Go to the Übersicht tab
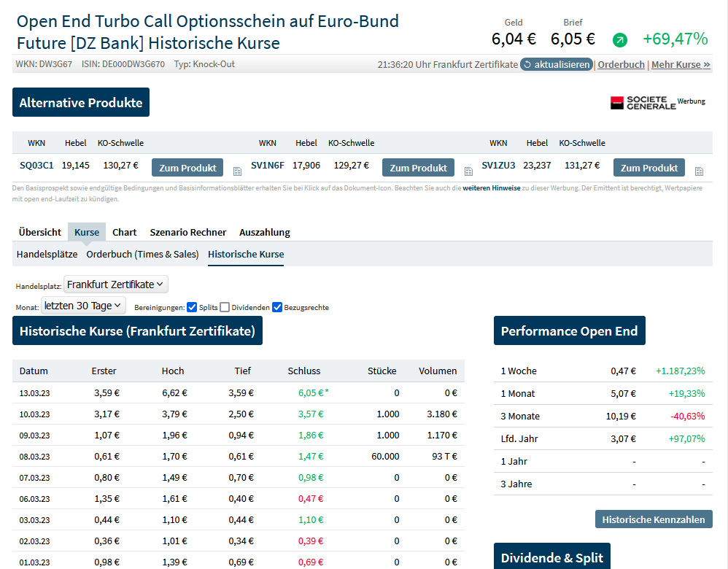The height and width of the screenshot is (569, 728). point(40,232)
